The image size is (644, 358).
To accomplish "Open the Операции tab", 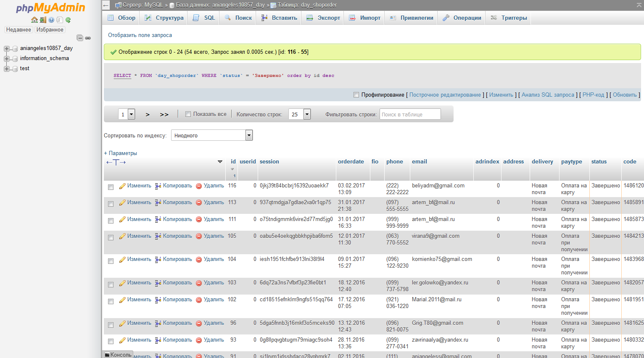I will coord(462,18).
